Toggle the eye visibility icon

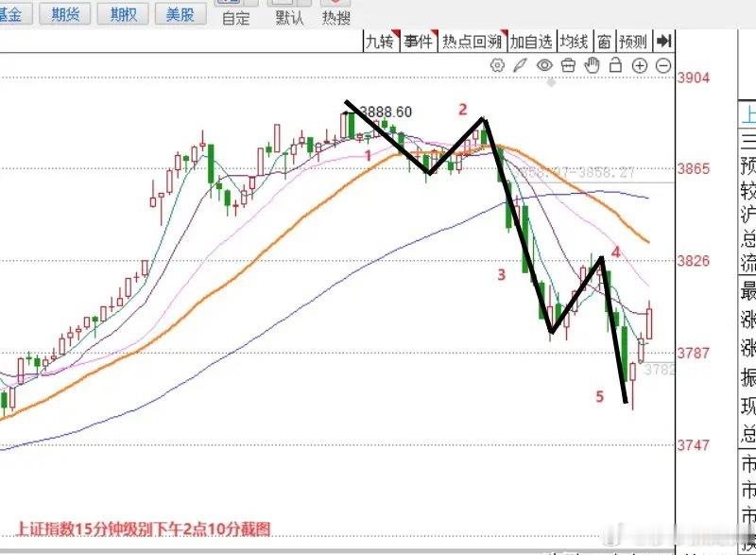[x=544, y=65]
